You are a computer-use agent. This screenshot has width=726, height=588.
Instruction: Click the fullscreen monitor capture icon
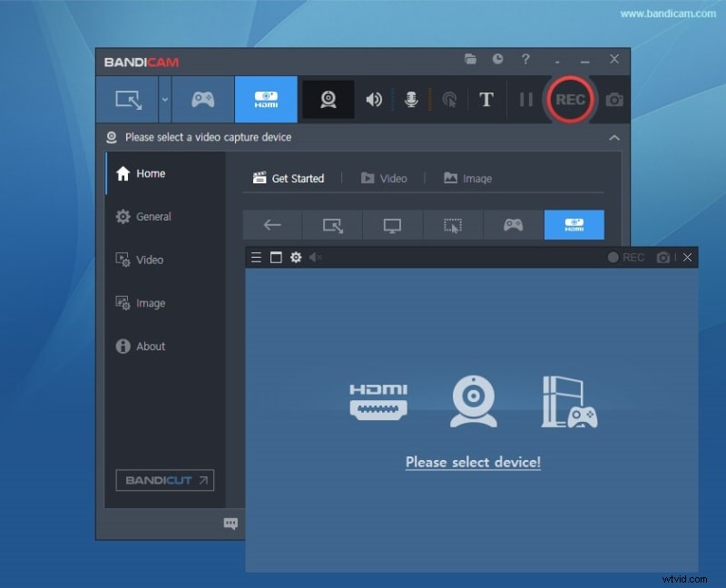(x=392, y=224)
